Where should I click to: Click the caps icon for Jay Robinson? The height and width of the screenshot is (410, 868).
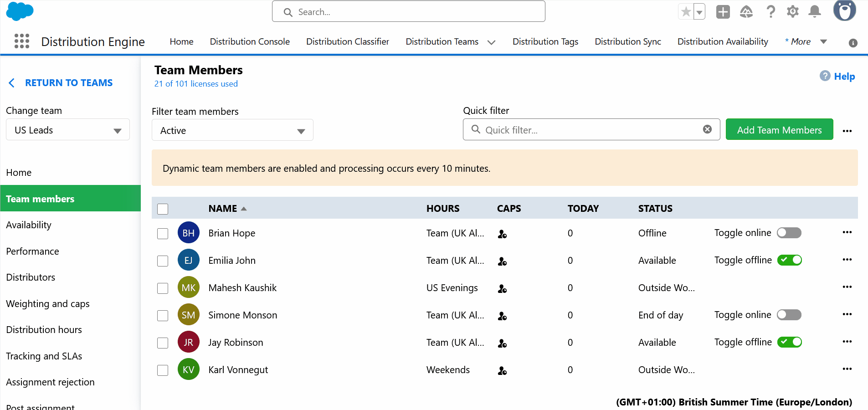503,343
